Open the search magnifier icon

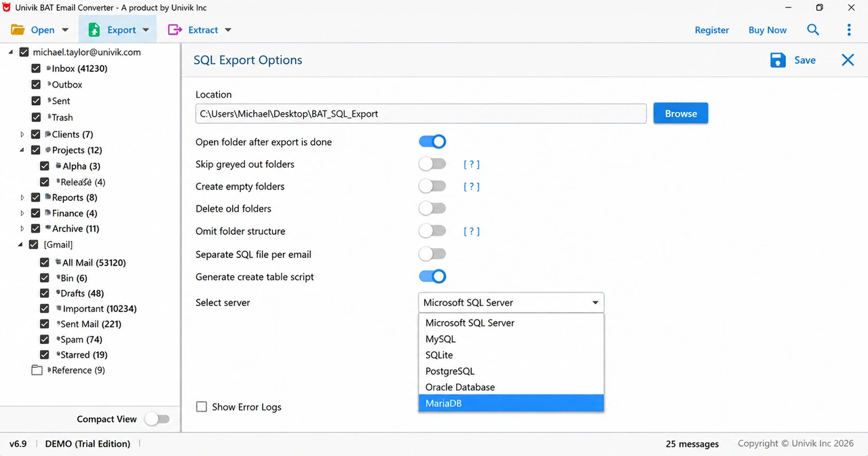coord(813,30)
